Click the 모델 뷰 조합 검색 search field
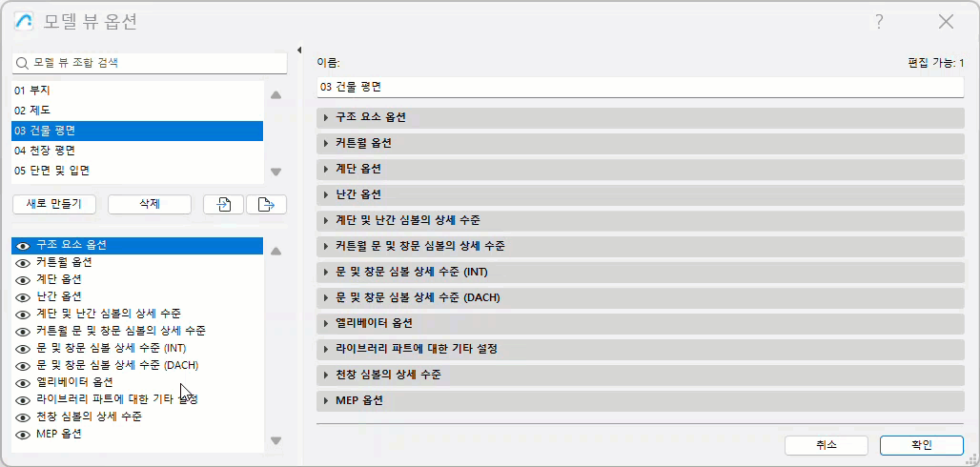 150,63
